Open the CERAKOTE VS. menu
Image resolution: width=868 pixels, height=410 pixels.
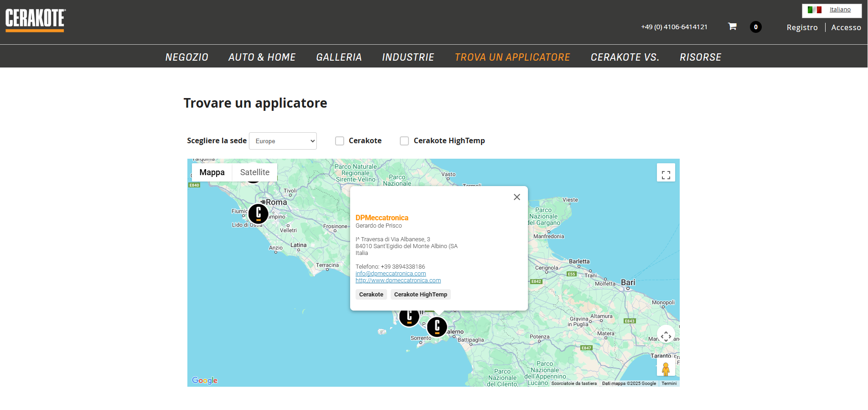[625, 57]
